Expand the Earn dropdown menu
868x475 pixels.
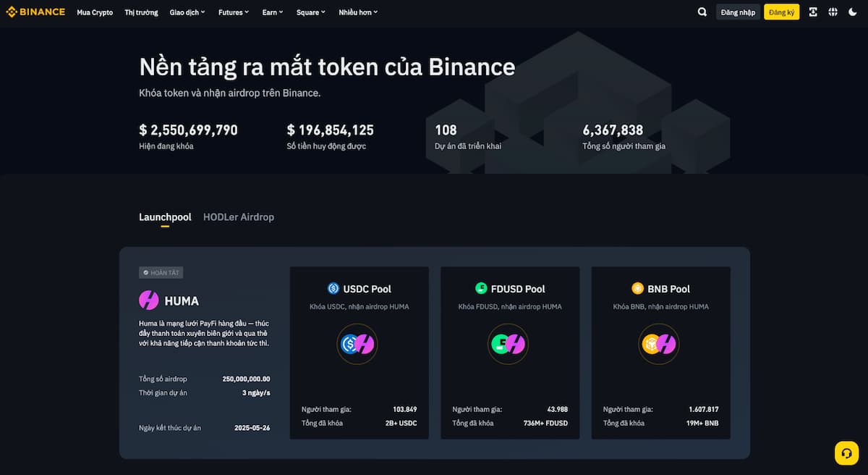(x=273, y=12)
